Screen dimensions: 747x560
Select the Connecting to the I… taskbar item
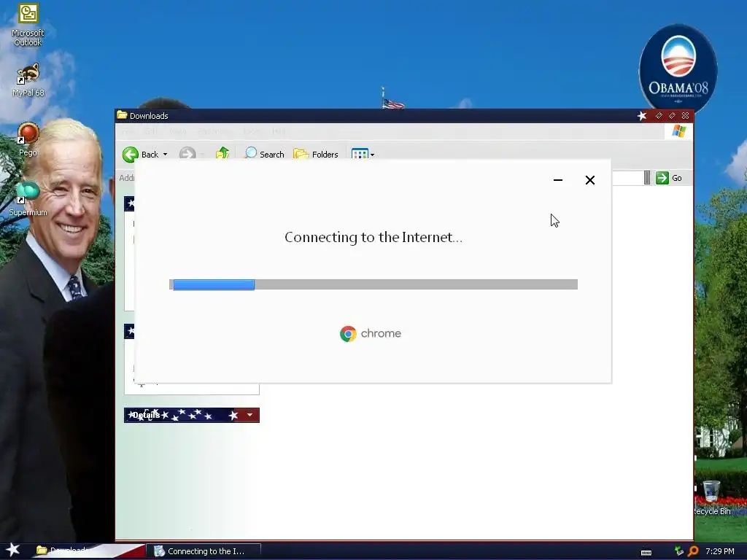pos(203,551)
